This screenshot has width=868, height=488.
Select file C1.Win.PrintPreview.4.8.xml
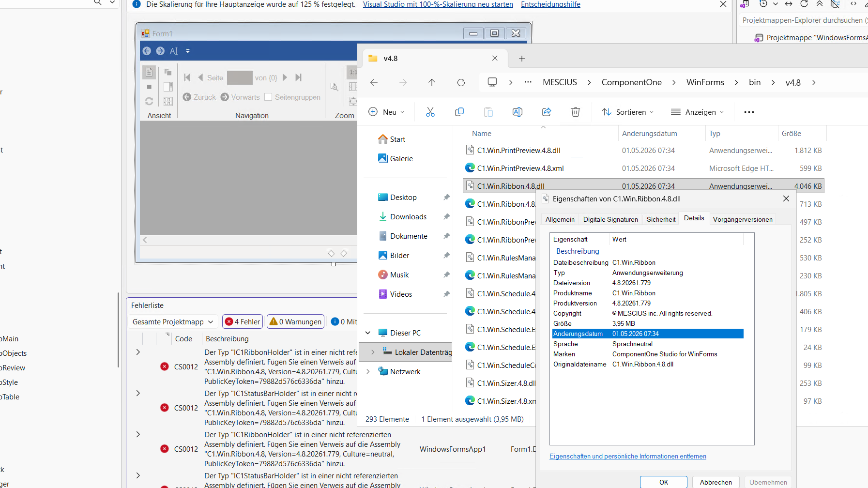[520, 168]
